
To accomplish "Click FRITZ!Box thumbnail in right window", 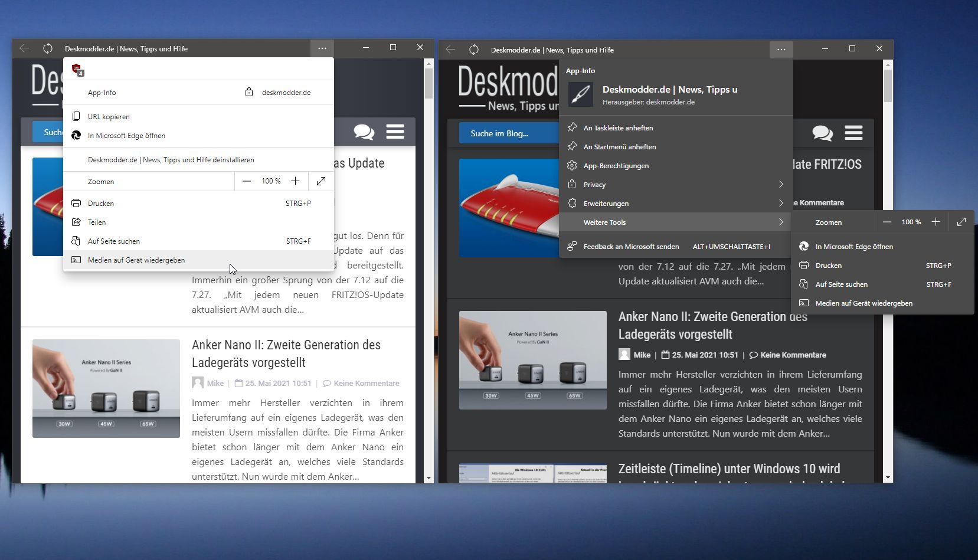I will [x=509, y=208].
